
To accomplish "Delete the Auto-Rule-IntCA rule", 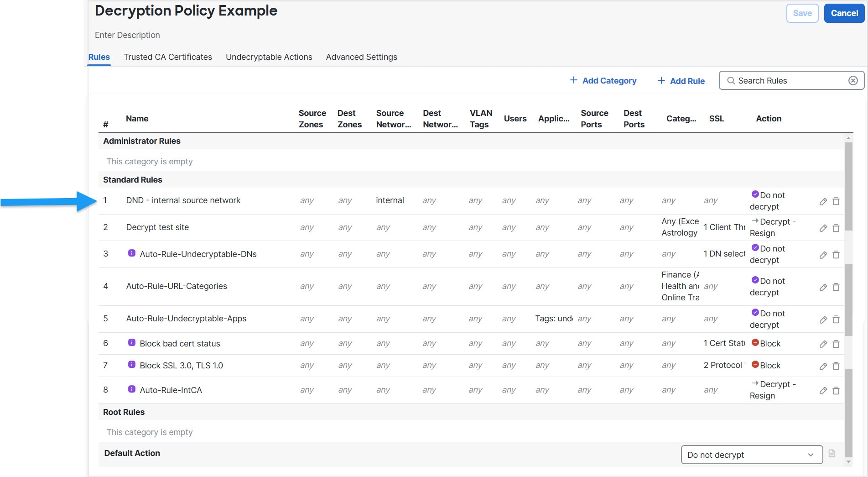I will click(x=836, y=391).
